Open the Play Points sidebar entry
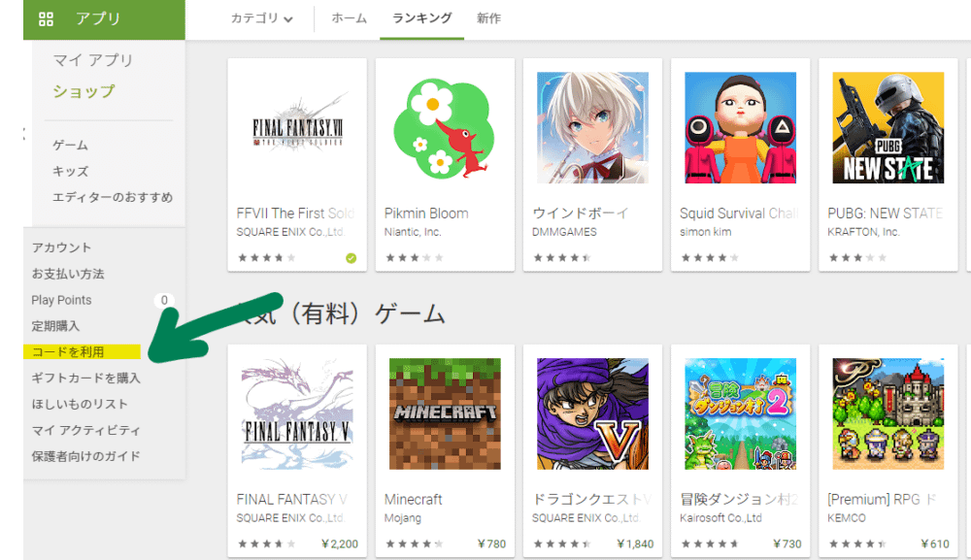 tap(61, 300)
